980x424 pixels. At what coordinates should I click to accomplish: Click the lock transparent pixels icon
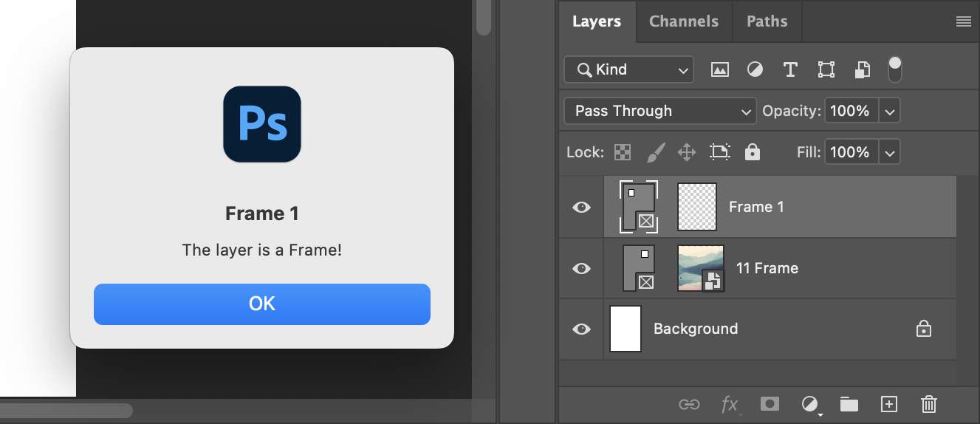pos(623,152)
